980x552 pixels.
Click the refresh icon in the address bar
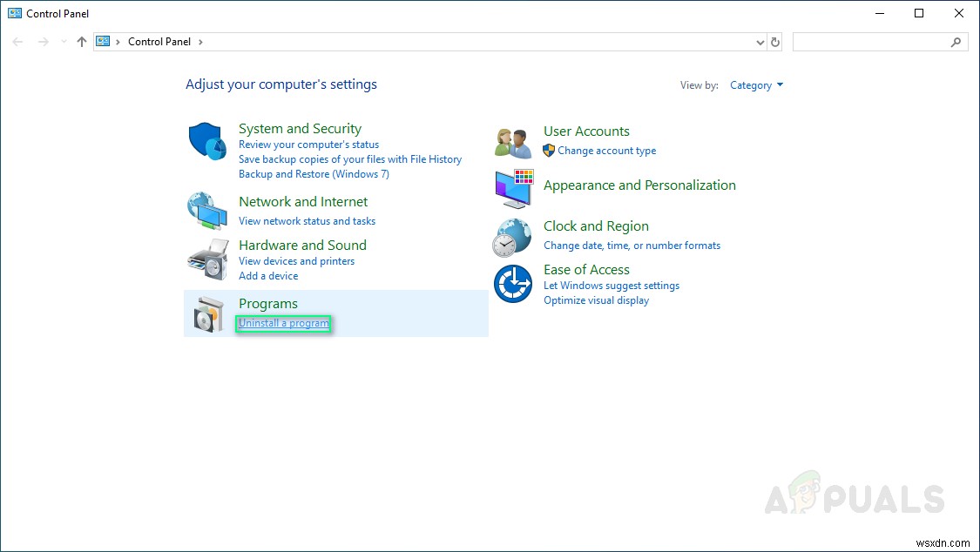coord(775,41)
